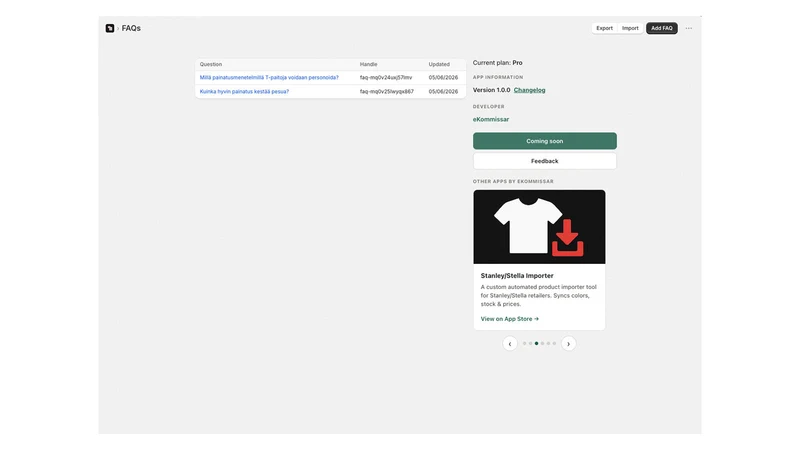Click the Stanley/Stella Importer t-shirt thumbnail
The height and width of the screenshot is (450, 800).
pyautogui.click(x=539, y=227)
